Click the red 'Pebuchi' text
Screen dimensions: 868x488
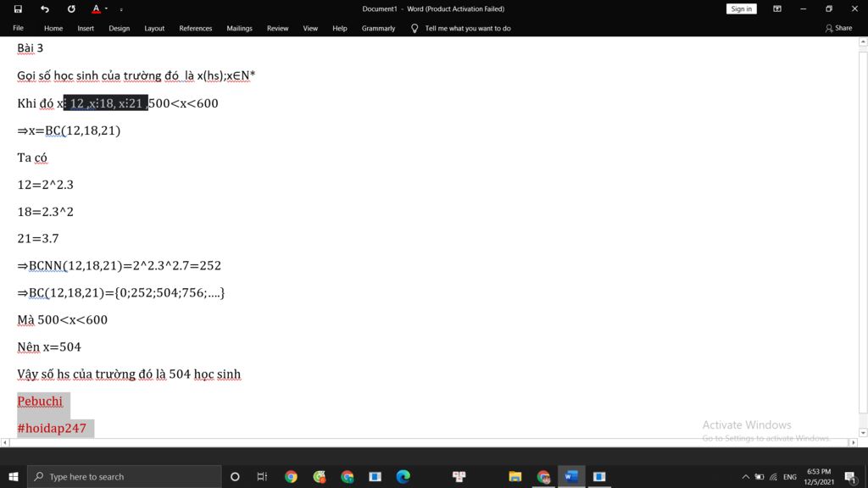(x=40, y=401)
